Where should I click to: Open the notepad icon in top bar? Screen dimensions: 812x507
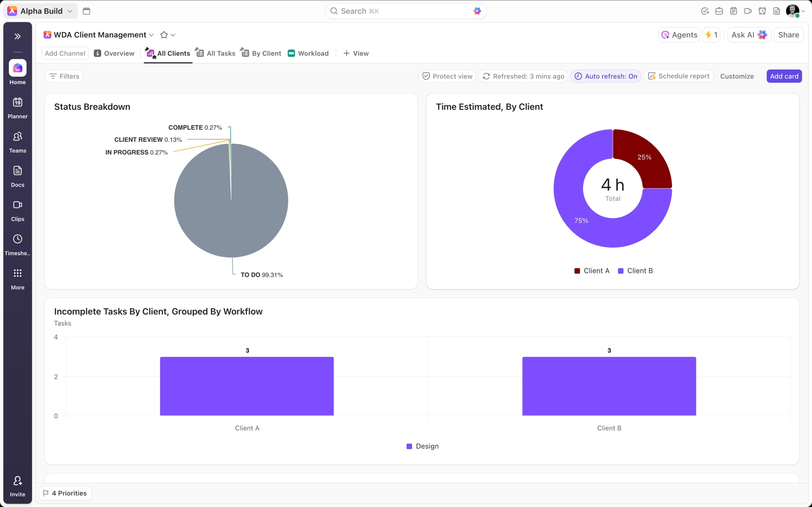point(733,11)
